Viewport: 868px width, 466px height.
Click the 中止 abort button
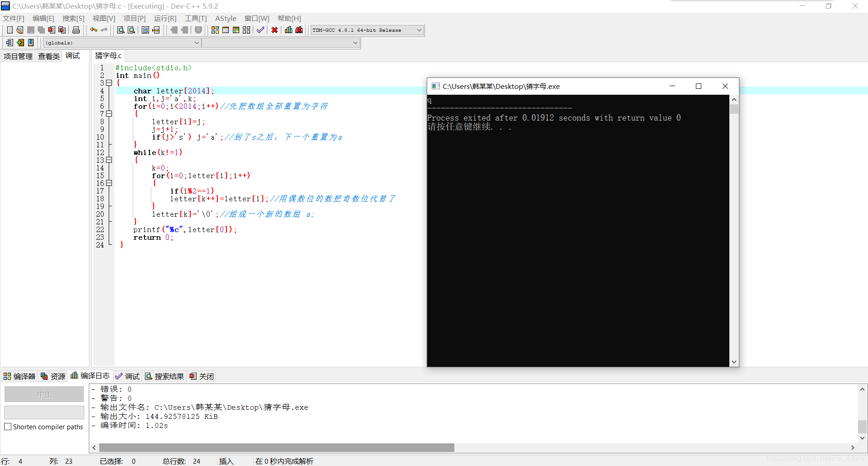tap(44, 394)
